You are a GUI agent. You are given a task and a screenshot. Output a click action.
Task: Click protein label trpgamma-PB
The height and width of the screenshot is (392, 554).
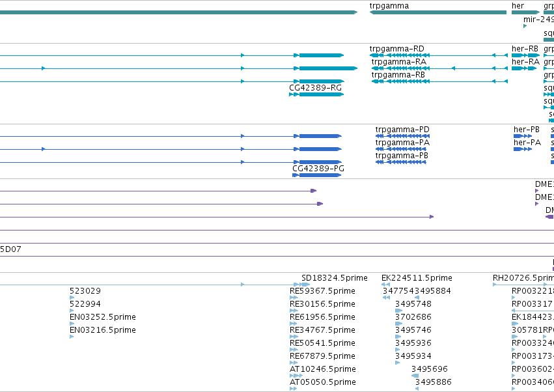pos(402,156)
